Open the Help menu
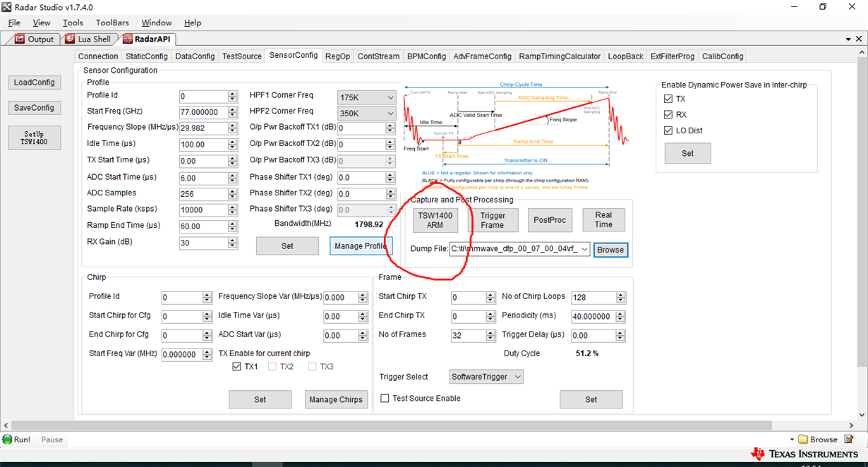The width and height of the screenshot is (868, 467). pos(193,23)
